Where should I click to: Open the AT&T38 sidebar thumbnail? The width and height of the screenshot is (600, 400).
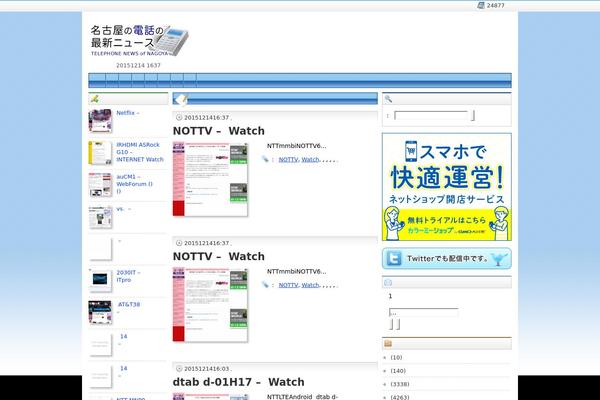tap(100, 313)
